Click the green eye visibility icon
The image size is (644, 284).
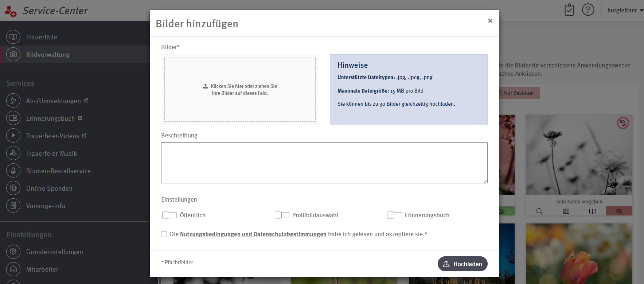pyautogui.click(x=502, y=211)
